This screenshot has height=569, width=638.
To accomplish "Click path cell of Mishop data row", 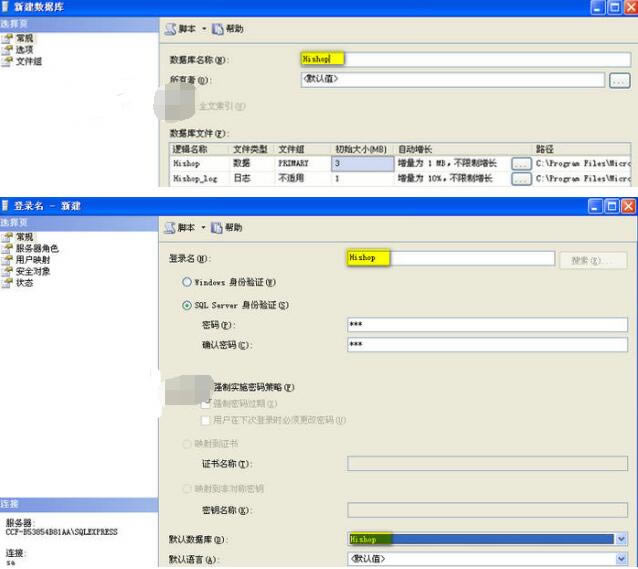I will 583,164.
